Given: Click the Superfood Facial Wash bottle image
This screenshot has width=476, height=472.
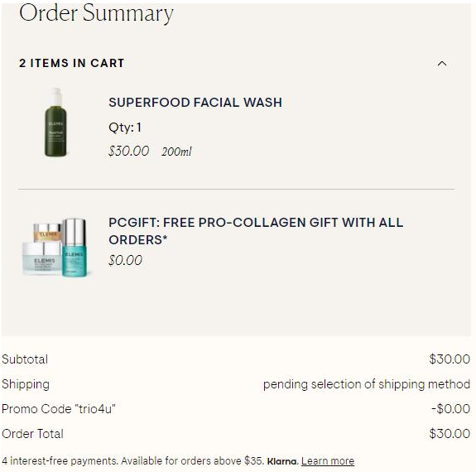Looking at the screenshot, I should 55,123.
